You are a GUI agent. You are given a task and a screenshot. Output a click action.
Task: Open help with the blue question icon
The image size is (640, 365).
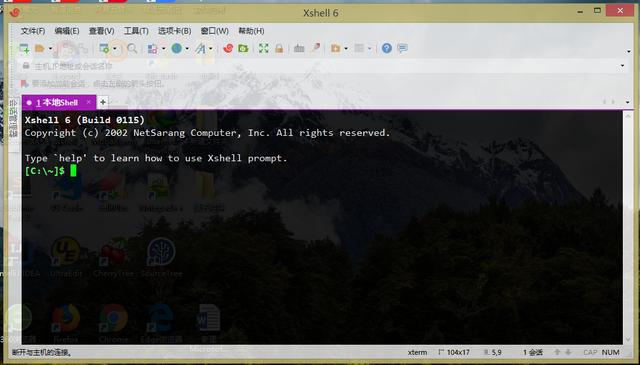point(387,49)
